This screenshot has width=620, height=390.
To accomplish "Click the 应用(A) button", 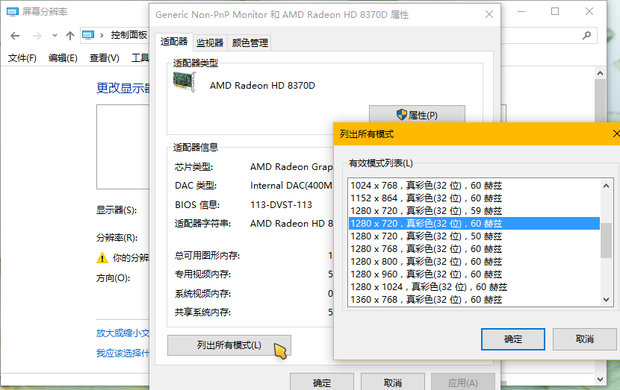I will [463, 382].
